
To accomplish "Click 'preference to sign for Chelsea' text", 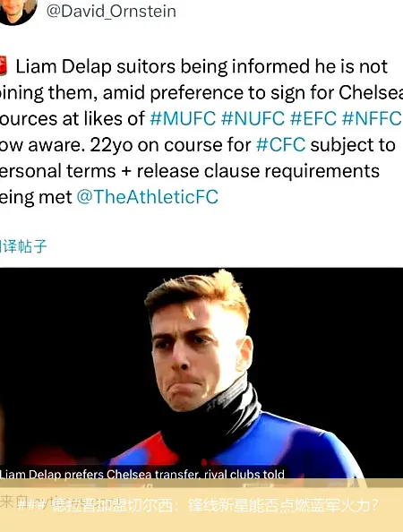I will pyautogui.click(x=276, y=92).
